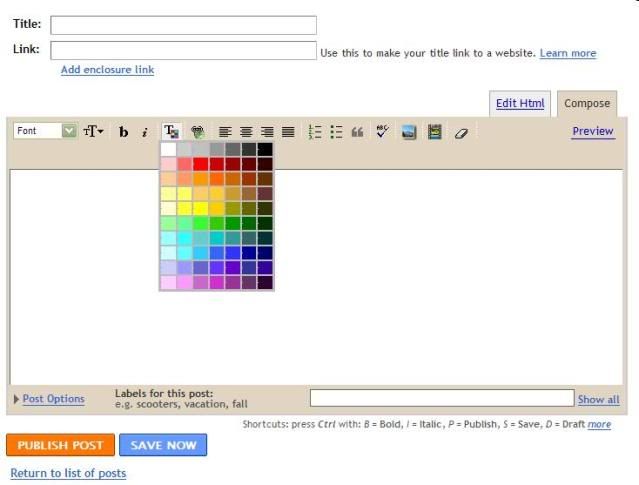The width and height of the screenshot is (639, 485).
Task: Insert a hyperlink with the link icon
Action: click(x=198, y=132)
